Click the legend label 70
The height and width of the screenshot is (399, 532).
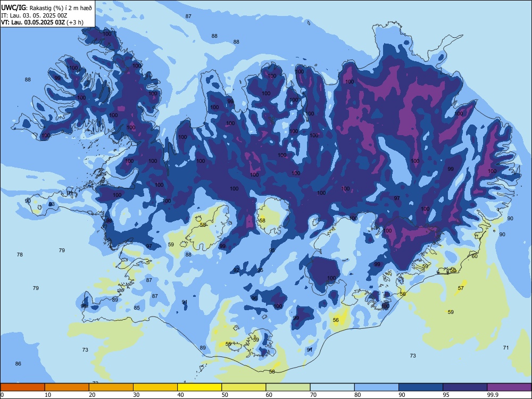pyautogui.click(x=313, y=395)
